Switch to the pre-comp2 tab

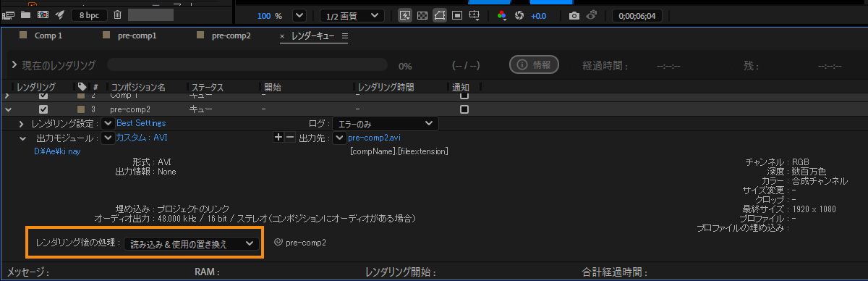pyautogui.click(x=231, y=35)
